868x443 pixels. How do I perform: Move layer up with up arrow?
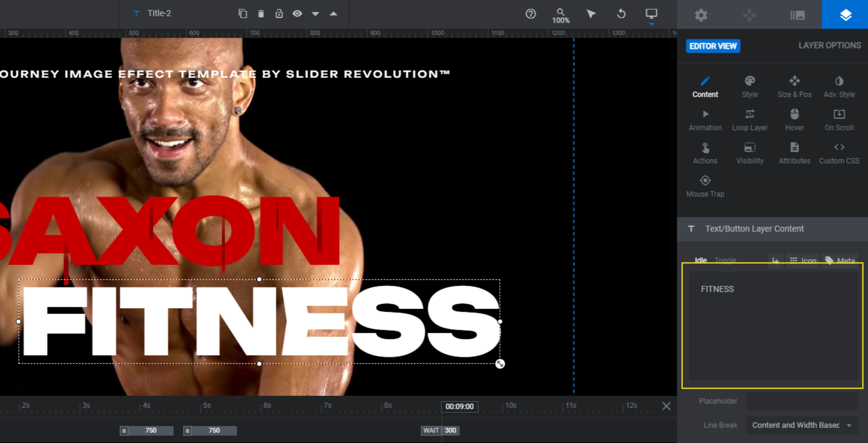tap(333, 13)
